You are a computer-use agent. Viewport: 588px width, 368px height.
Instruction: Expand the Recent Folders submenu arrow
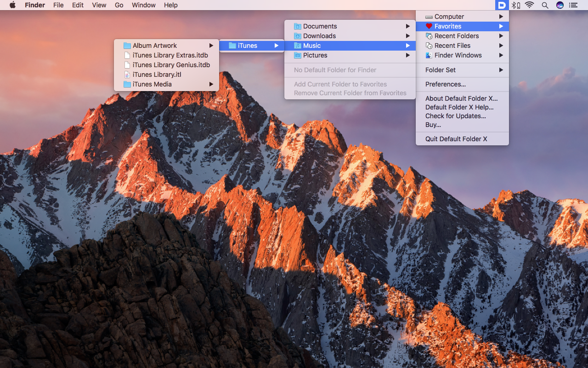coord(501,36)
